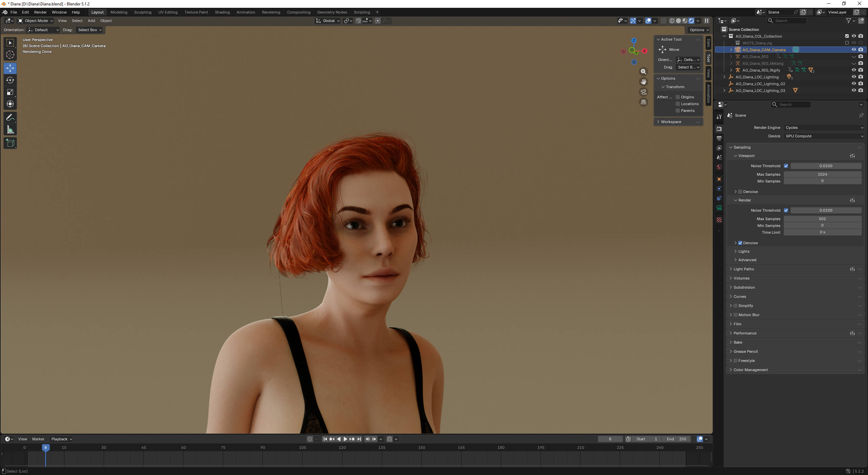Screen dimensions: 868x475
Task: Switch perspective/orthographic grid icon
Action: click(x=643, y=102)
